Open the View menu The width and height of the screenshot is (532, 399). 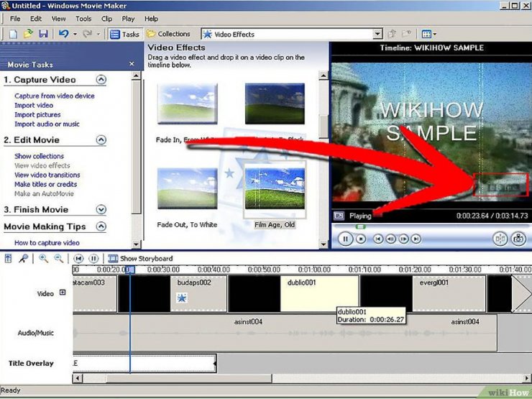[58, 19]
